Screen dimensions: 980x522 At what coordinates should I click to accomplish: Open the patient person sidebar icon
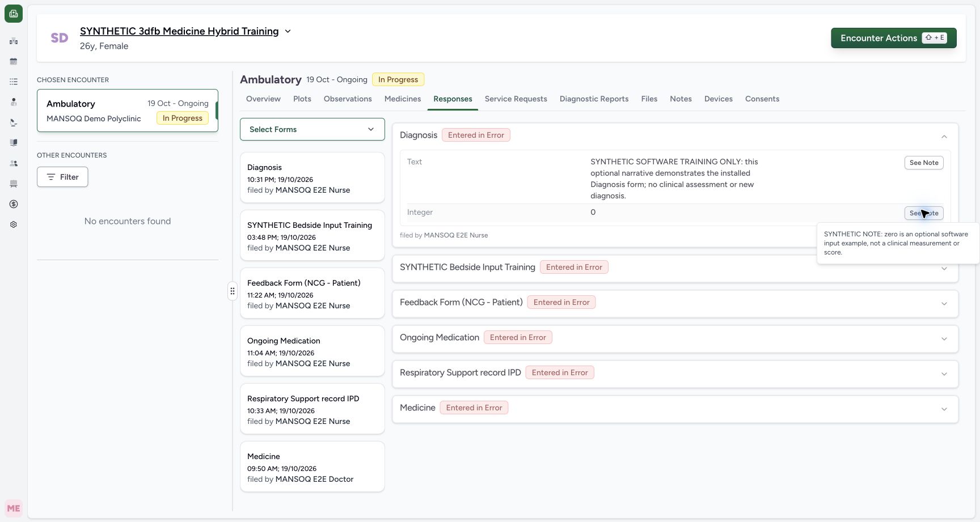point(14,102)
